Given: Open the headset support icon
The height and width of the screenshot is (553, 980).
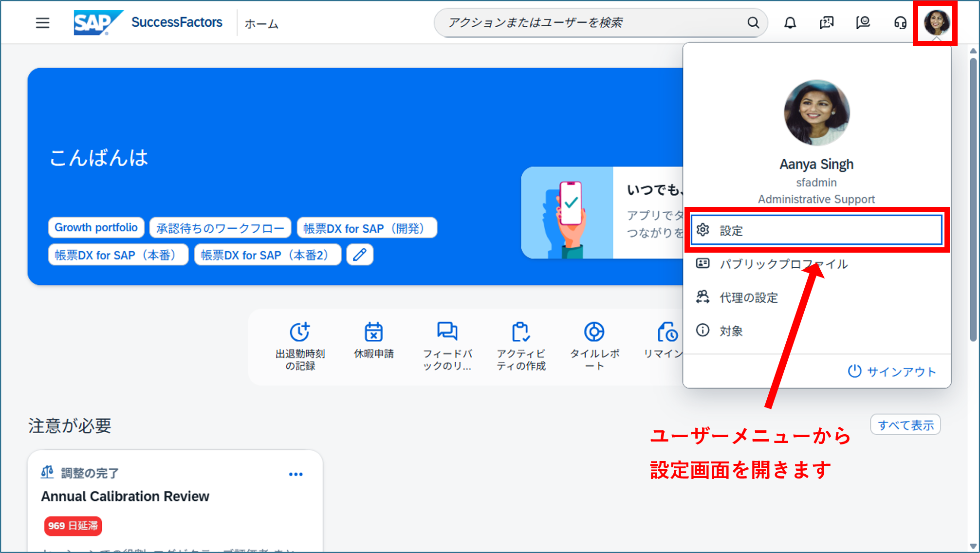Looking at the screenshot, I should (x=900, y=23).
